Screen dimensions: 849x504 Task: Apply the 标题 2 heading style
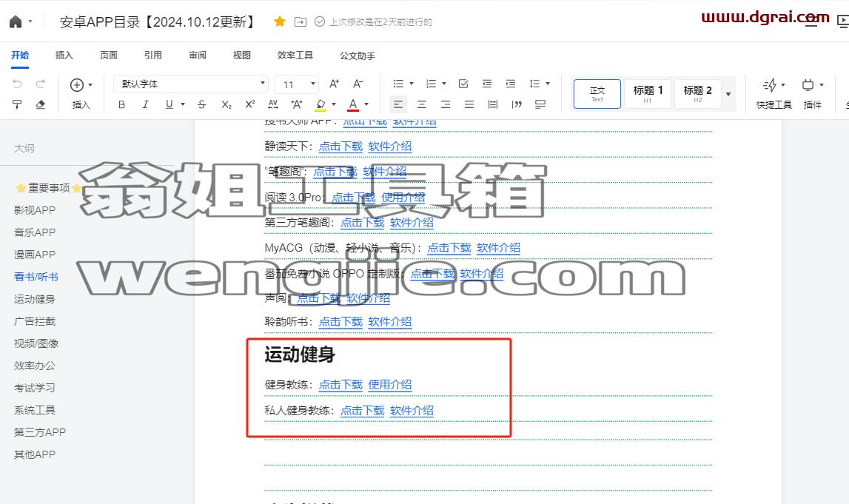pyautogui.click(x=697, y=94)
